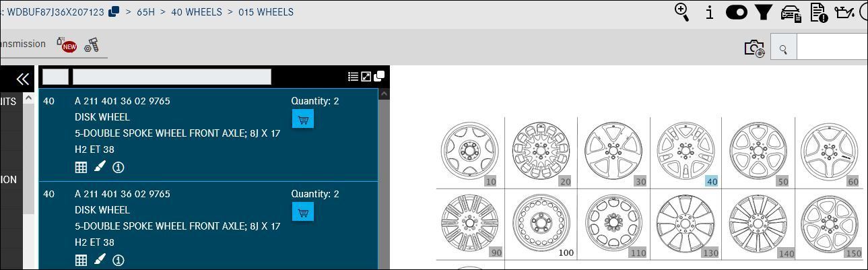Click the camera image search icon
The width and height of the screenshot is (868, 270).
coord(754,48)
